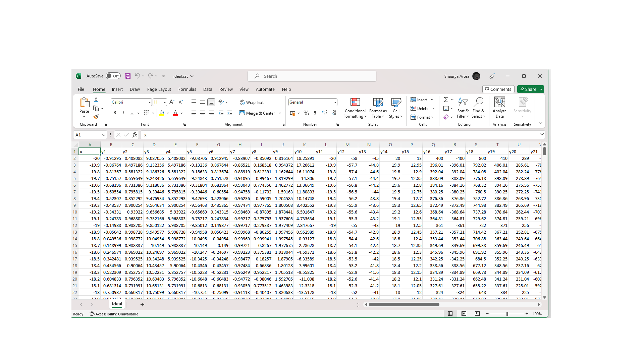Click the Save disk icon
The height and width of the screenshot is (362, 644).
(x=128, y=76)
